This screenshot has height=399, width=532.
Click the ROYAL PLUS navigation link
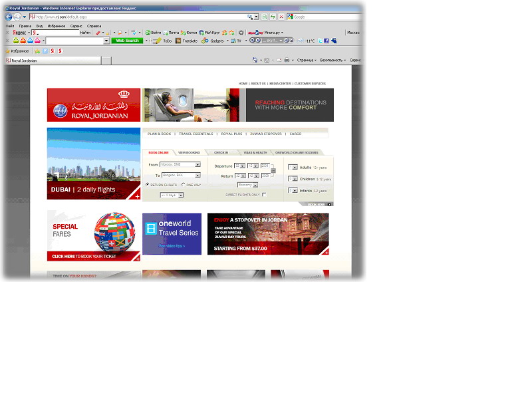click(231, 134)
